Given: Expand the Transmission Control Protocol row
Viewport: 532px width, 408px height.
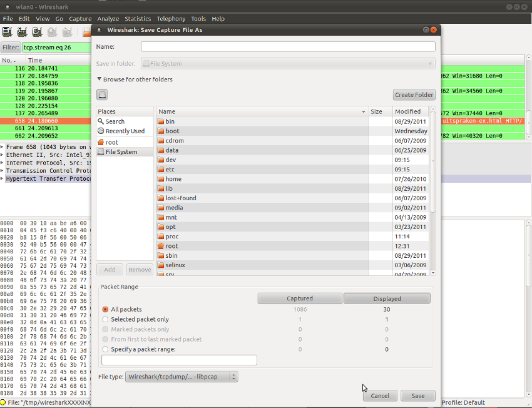Looking at the screenshot, I should pyautogui.click(x=2, y=171).
